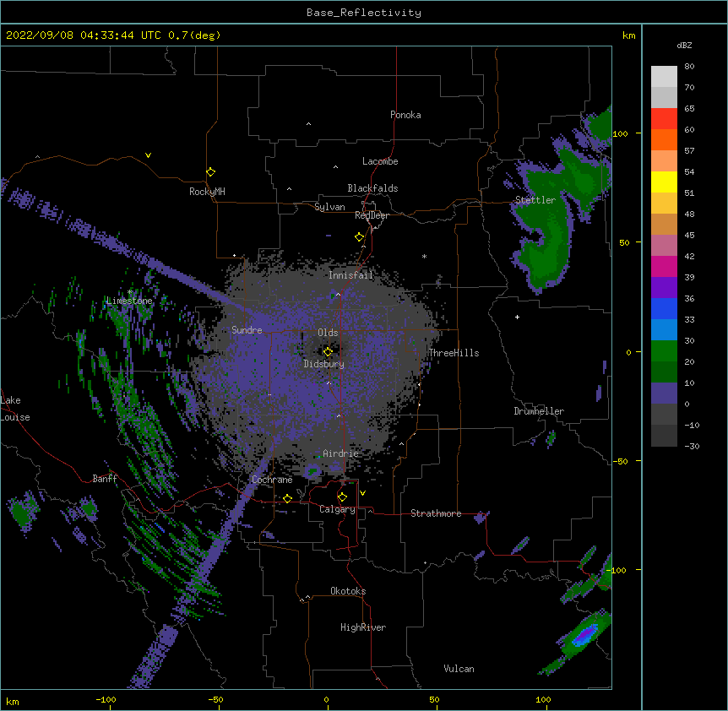
Task: Click the Lacombe city label
Action: (380, 161)
